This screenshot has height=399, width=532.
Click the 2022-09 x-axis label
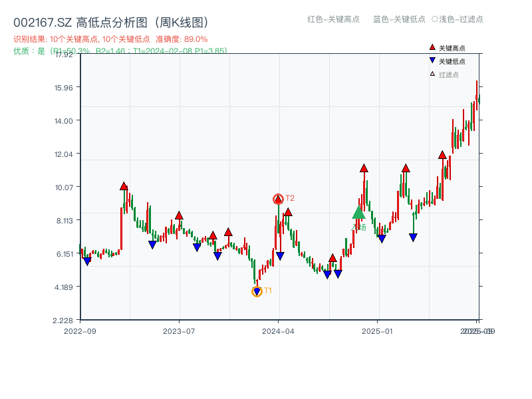[80, 331]
